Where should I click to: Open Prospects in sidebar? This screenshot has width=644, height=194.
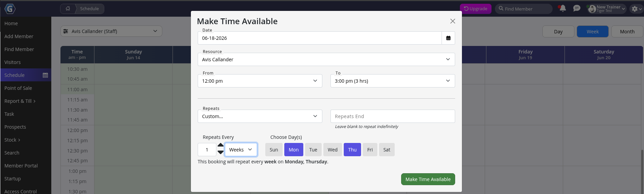[x=15, y=127]
